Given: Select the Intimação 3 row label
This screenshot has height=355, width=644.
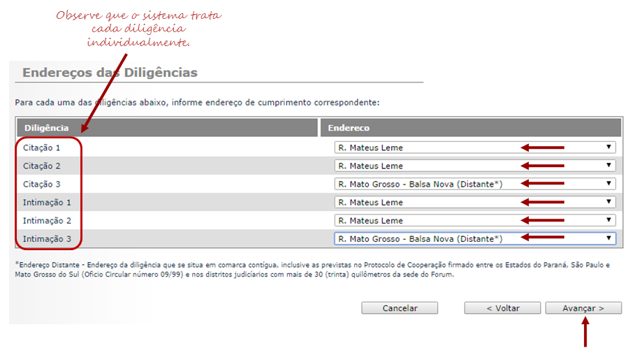Looking at the screenshot, I should 47,239.
